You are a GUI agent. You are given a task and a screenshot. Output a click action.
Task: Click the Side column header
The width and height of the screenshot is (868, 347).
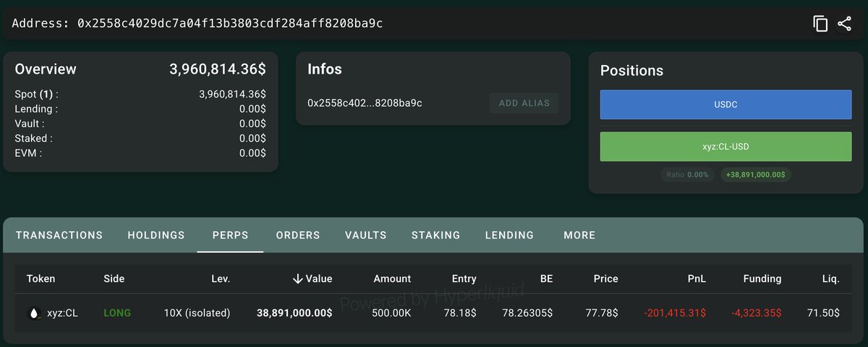[x=114, y=278]
